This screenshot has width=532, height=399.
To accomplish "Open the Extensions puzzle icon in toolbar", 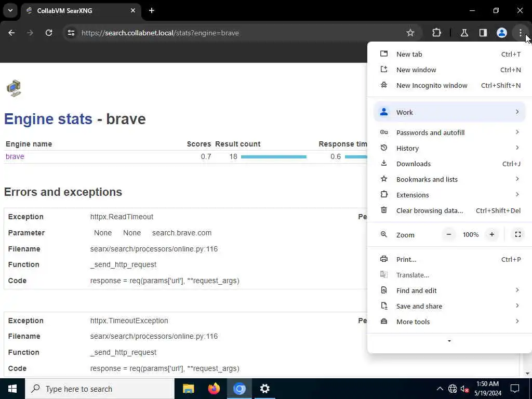I will tap(436, 33).
